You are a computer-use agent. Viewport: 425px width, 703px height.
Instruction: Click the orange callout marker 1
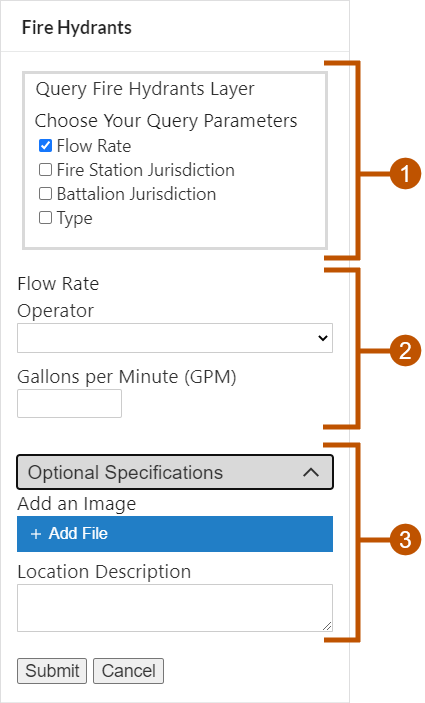405,173
